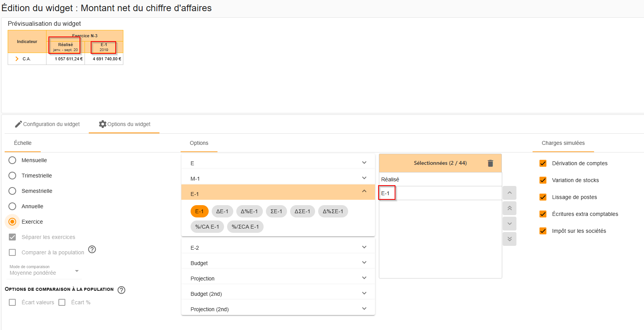Open the Options du widget tab
The height and width of the screenshot is (330, 644).
124,124
